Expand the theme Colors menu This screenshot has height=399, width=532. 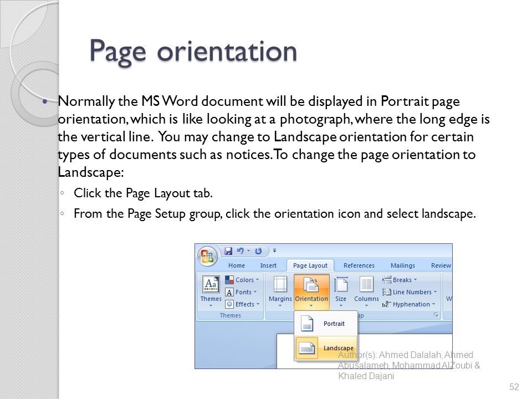pyautogui.click(x=242, y=279)
